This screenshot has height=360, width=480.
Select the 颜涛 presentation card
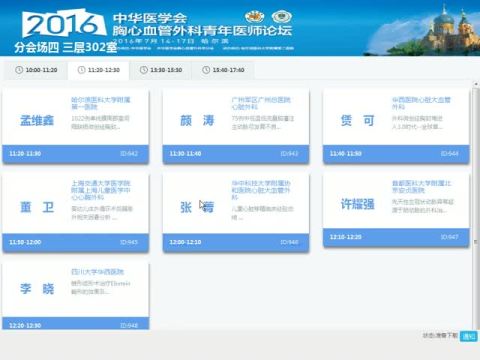(x=236, y=126)
